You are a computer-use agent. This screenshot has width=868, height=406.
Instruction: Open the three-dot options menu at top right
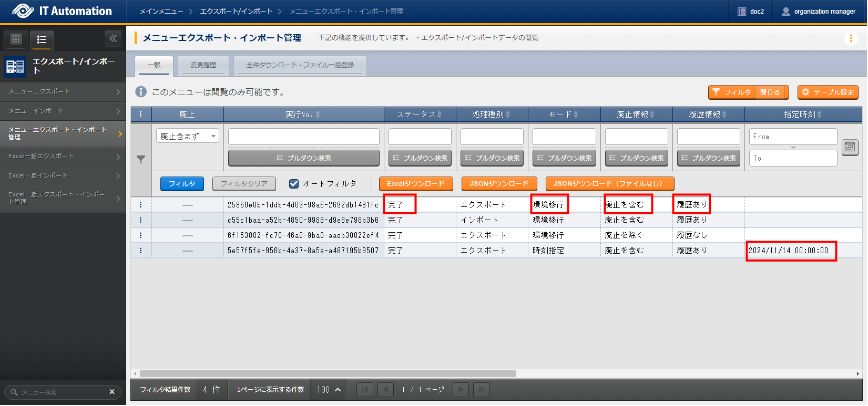point(851,38)
